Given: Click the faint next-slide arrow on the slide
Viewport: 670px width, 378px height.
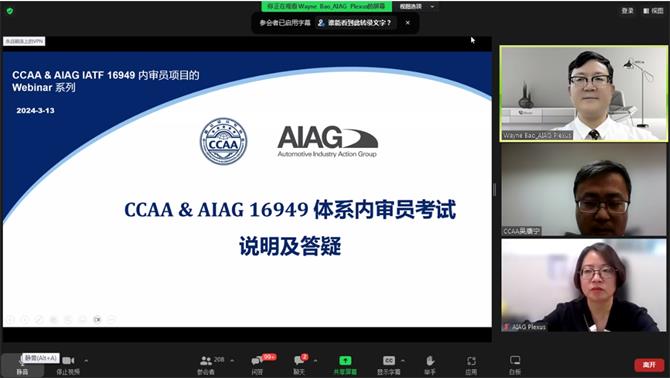Looking at the screenshot, I should coord(25,319).
